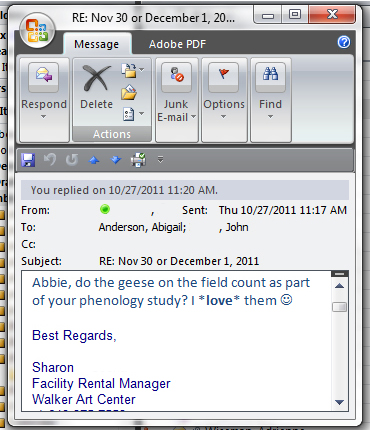Open the Office button menu

37,30
